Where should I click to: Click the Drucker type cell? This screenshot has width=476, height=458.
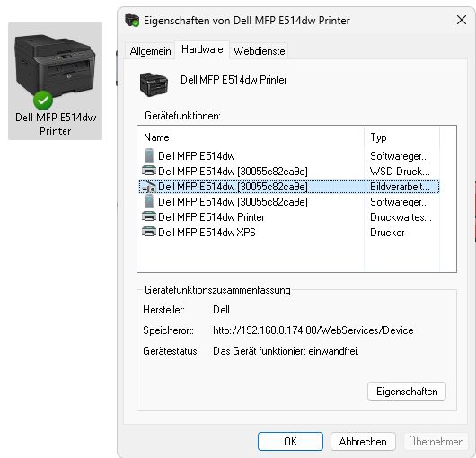(x=387, y=233)
